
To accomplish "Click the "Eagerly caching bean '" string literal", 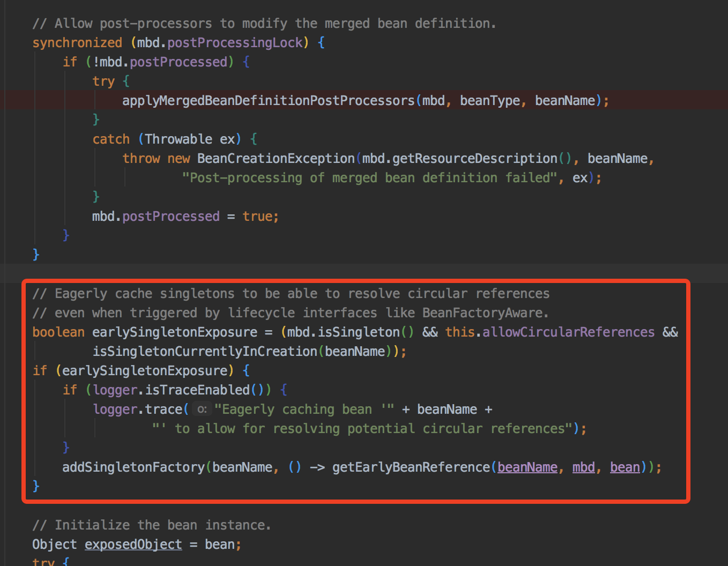I will 304,409.
